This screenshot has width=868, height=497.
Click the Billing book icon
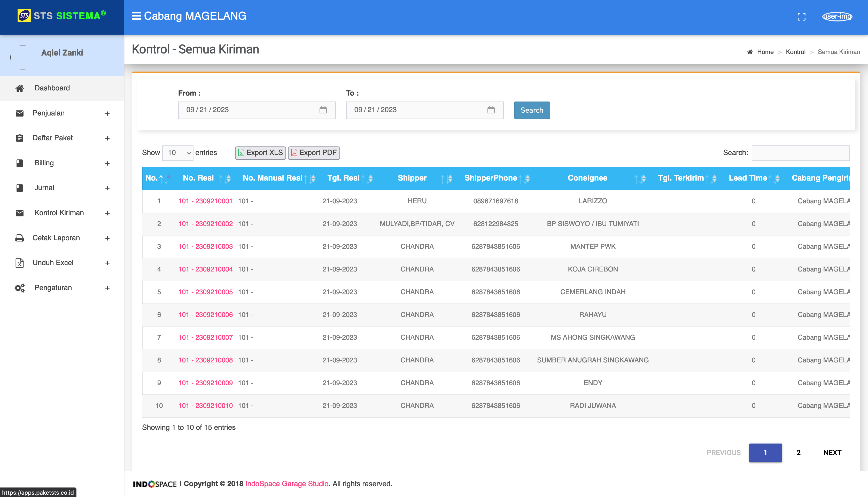[19, 163]
